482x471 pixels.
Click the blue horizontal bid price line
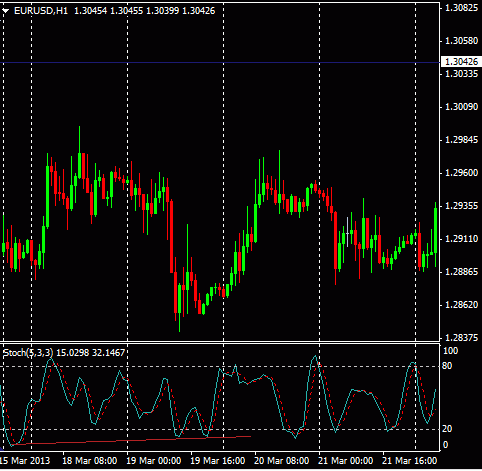[x=220, y=62]
